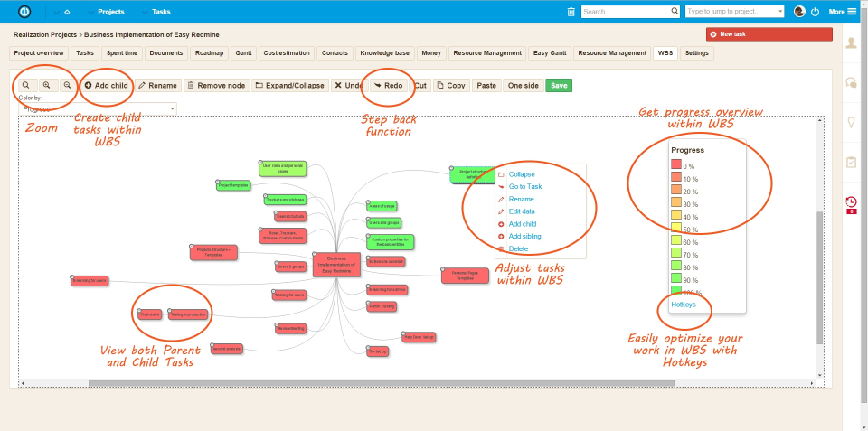Toggle the One side layout button
The width and height of the screenshot is (868, 431).
pos(524,85)
